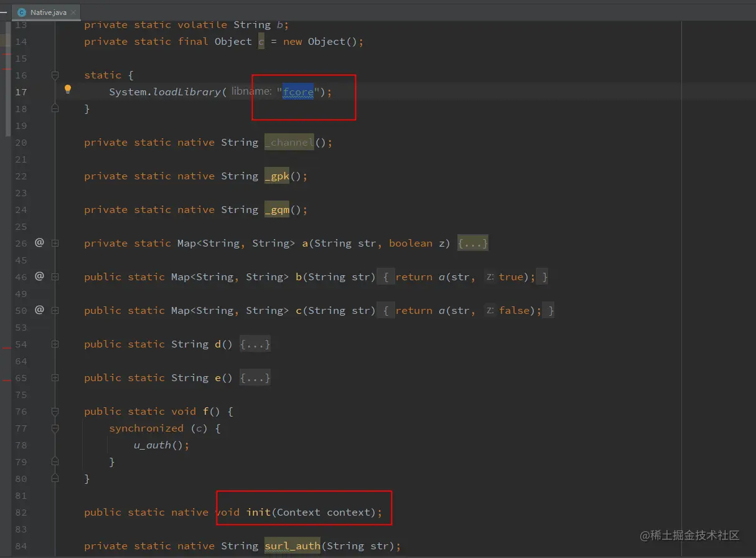
Task: Click the libname: parameter hint
Action: click(x=251, y=92)
